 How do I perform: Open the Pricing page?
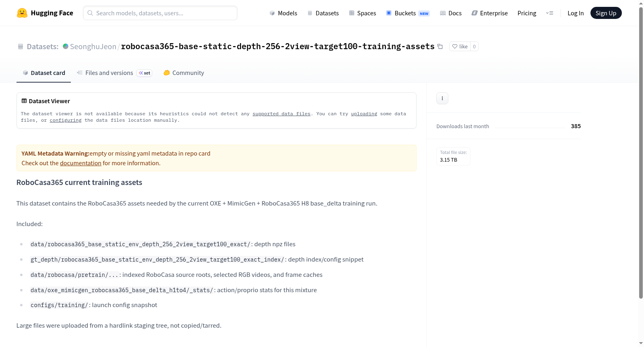(x=527, y=13)
